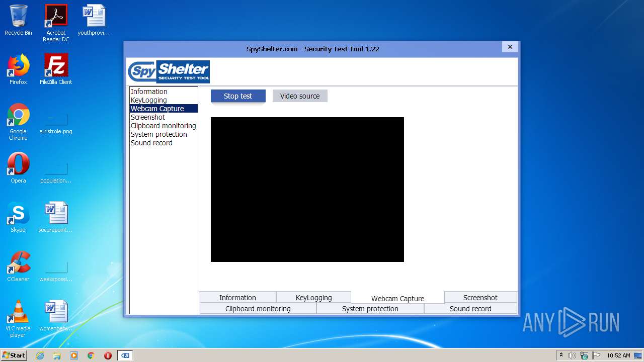
Task: Select System protection in left list
Action: pyautogui.click(x=164, y=134)
